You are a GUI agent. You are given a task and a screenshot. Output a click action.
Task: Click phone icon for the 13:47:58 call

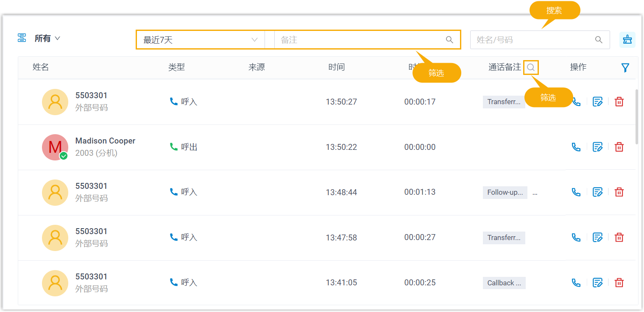[x=576, y=237]
